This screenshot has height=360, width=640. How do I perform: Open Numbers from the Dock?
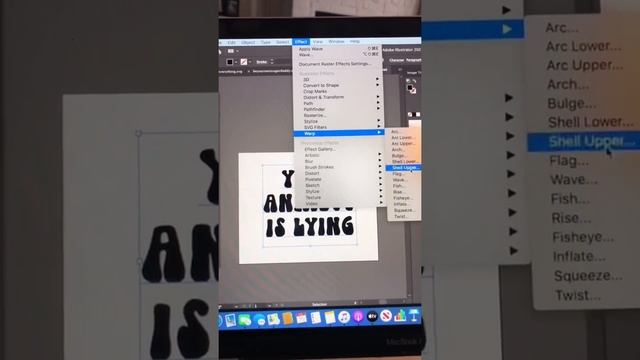[x=400, y=315]
